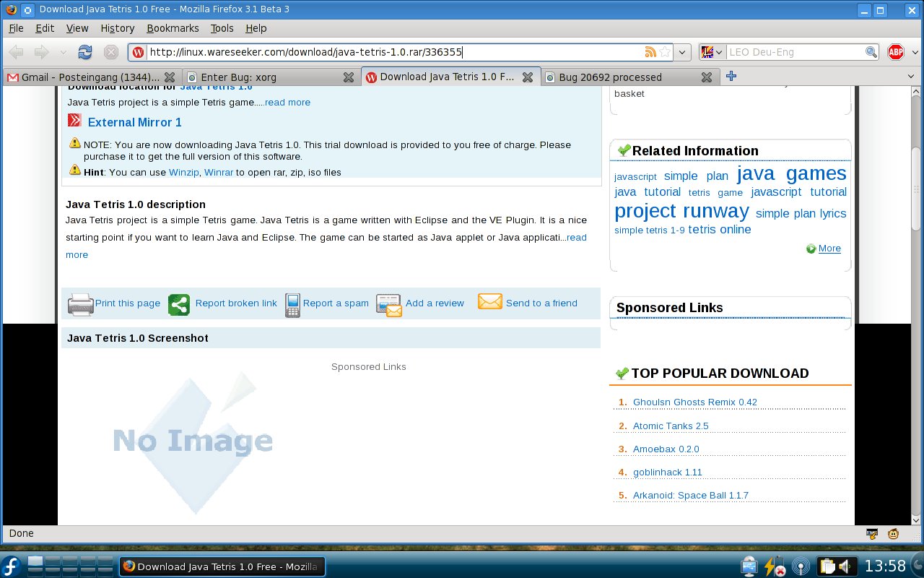The image size is (924, 578).
Task: Open the Atomic Tanks 2.5 link
Action: click(671, 426)
